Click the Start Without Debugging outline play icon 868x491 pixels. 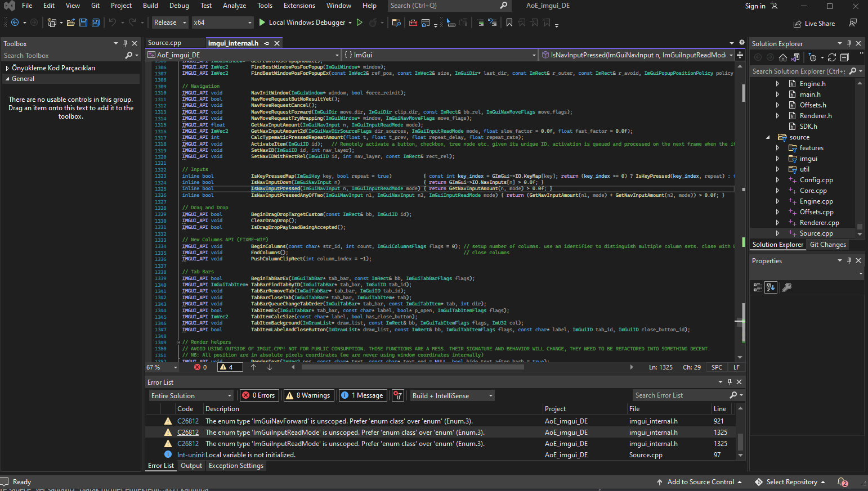[360, 22]
